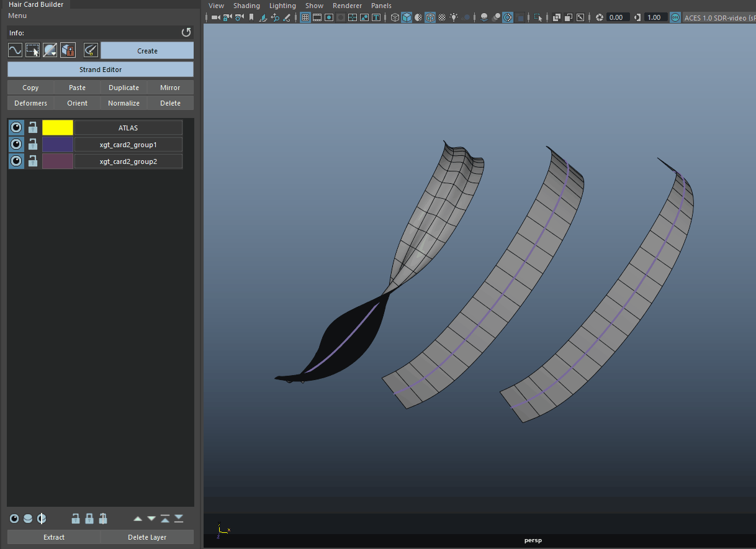Click the curve paint brush icon
This screenshot has width=756, height=549.
[x=91, y=50]
